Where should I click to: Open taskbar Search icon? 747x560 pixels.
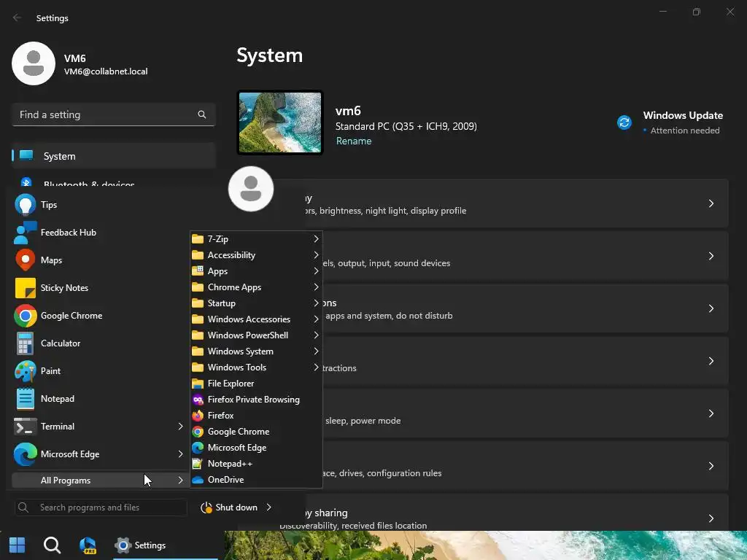click(x=52, y=545)
